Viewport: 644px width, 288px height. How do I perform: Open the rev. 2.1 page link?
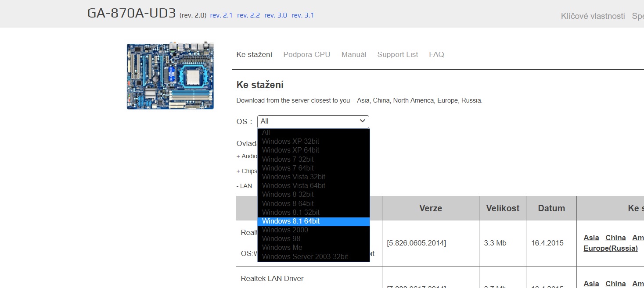[221, 15]
